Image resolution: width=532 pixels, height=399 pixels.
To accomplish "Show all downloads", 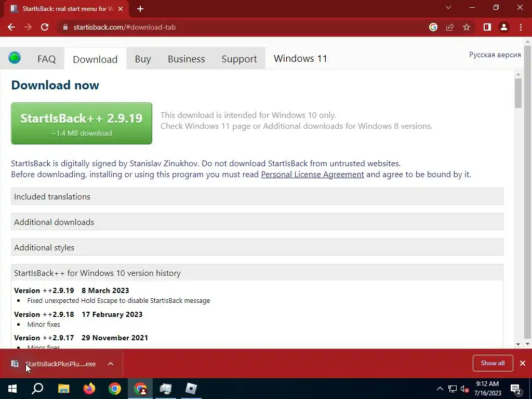I will click(x=493, y=363).
